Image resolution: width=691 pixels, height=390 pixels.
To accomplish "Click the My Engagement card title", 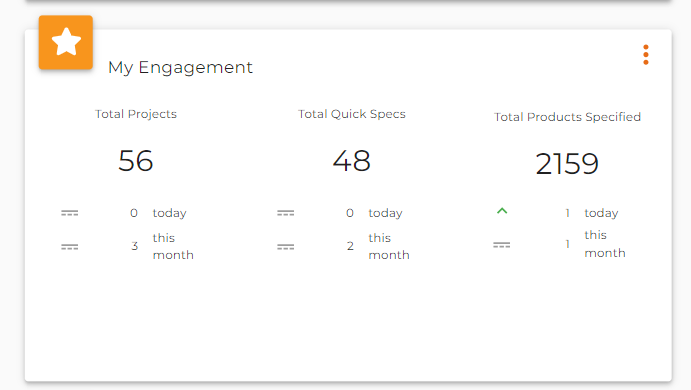I will (180, 67).
